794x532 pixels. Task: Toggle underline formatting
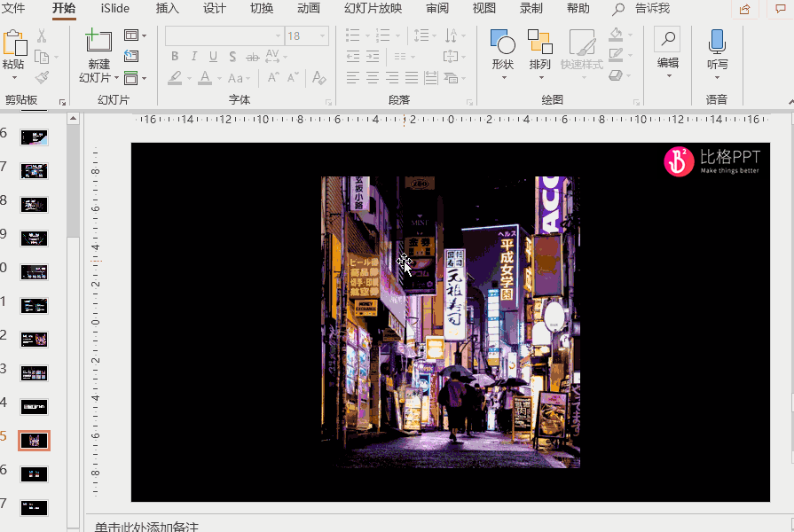[213, 57]
